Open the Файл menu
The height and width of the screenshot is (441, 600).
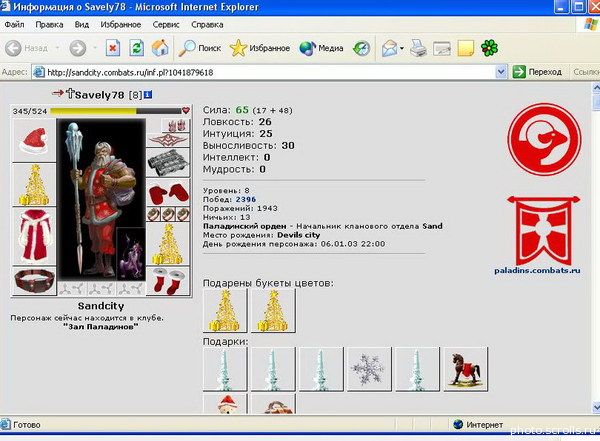[x=15, y=25]
